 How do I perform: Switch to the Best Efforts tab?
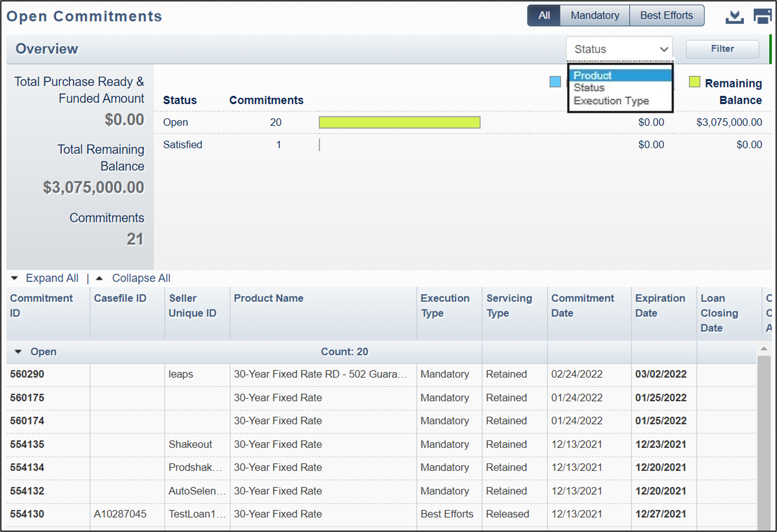coord(667,15)
